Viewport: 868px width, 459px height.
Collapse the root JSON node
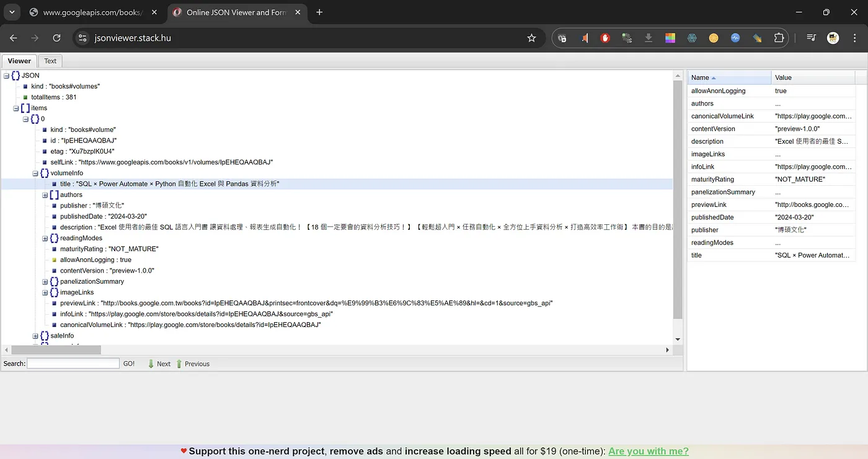click(6, 76)
